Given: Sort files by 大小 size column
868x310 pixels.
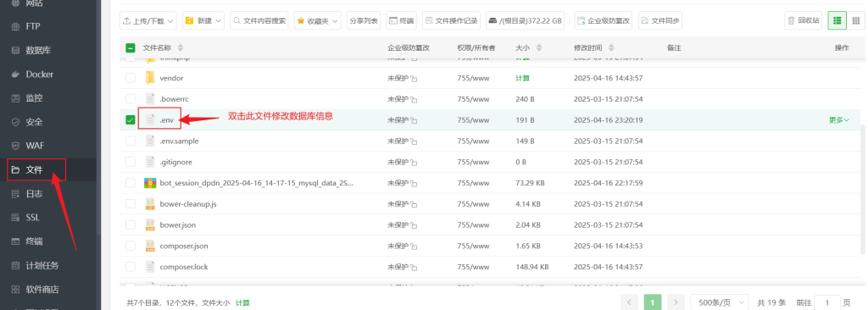Looking at the screenshot, I should click(539, 48).
